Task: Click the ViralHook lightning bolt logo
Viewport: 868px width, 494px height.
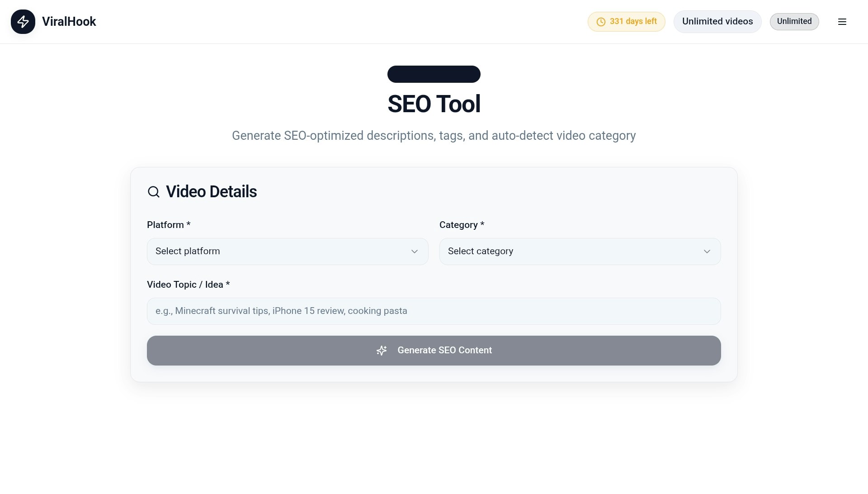Action: [23, 22]
